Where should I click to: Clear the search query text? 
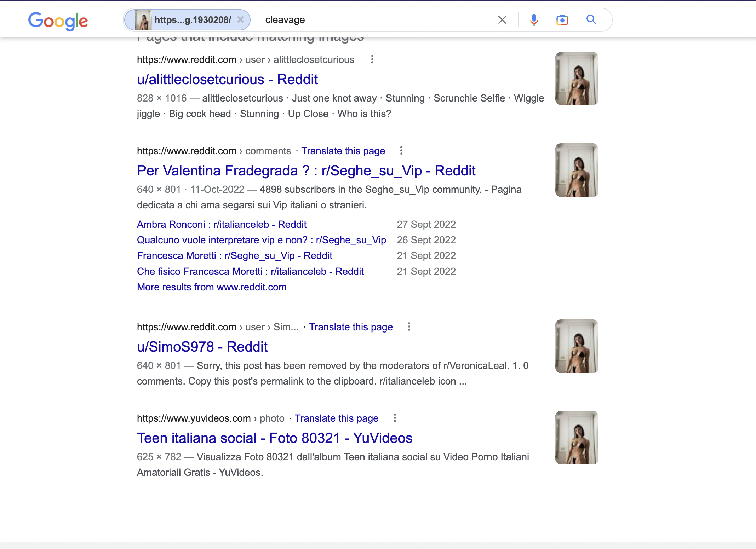[x=502, y=20]
